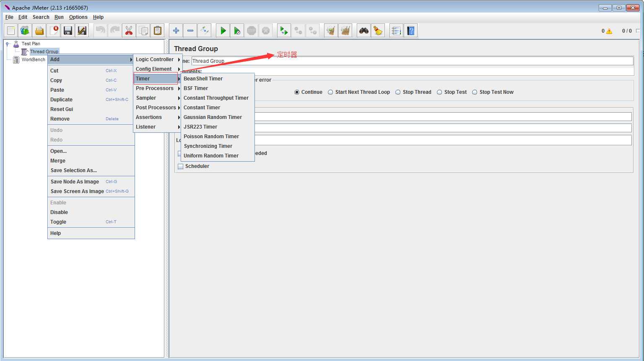Image resolution: width=644 pixels, height=361 pixels.
Task: Click the Undo arrow toolbar icon
Action: (x=101, y=31)
